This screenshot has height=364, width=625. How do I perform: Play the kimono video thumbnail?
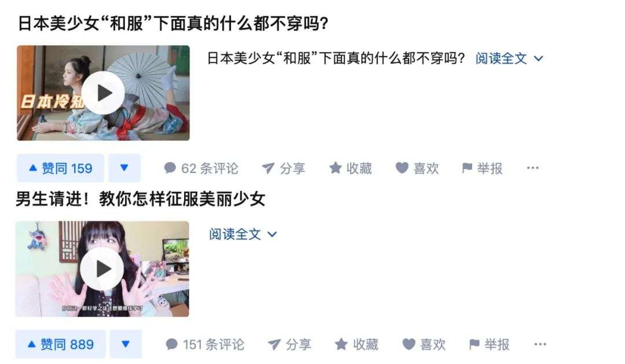tap(103, 93)
